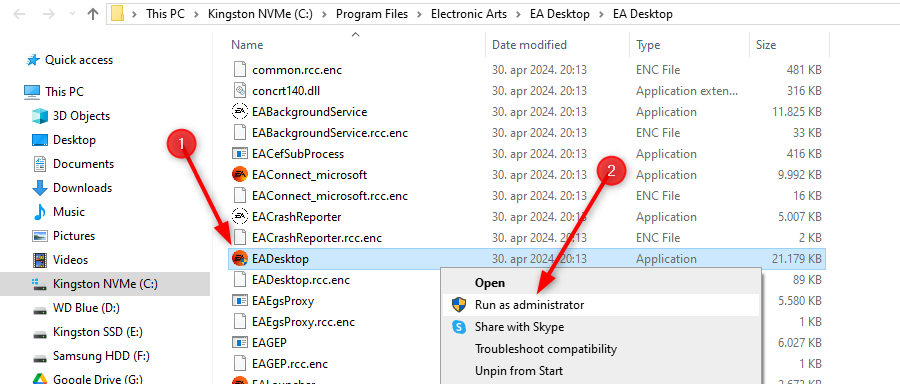Select Google Drive (G:) icon
Viewport: 900px width, 384px height.
coord(40,379)
